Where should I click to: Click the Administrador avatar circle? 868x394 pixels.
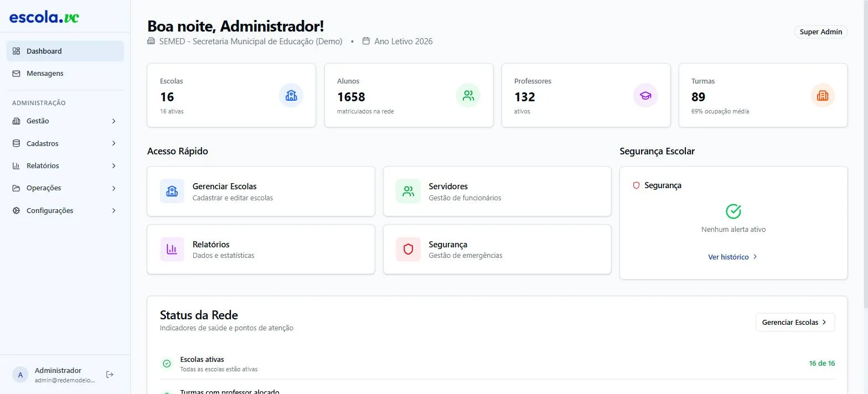(20, 375)
